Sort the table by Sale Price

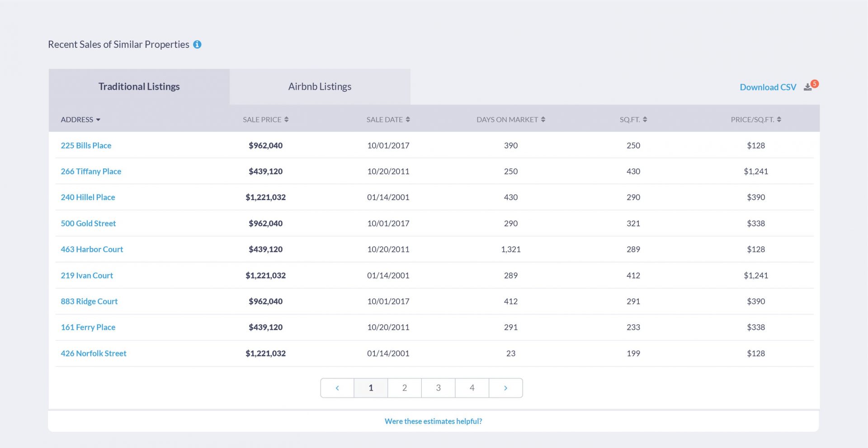point(287,119)
